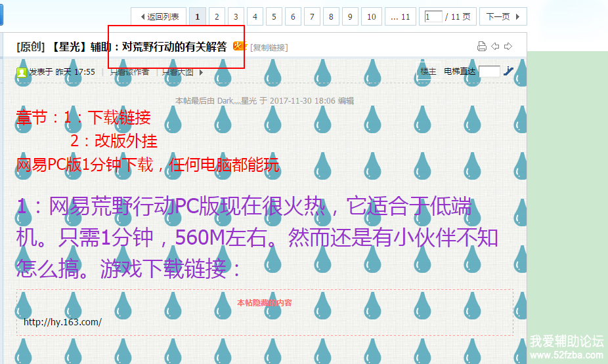
Task: Click the 电梯直达 floor number input box
Action: click(489, 71)
